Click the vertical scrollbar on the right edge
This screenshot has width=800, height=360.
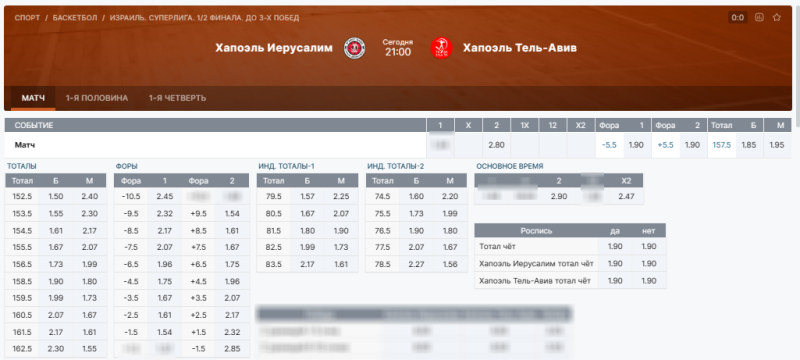tap(797, 66)
